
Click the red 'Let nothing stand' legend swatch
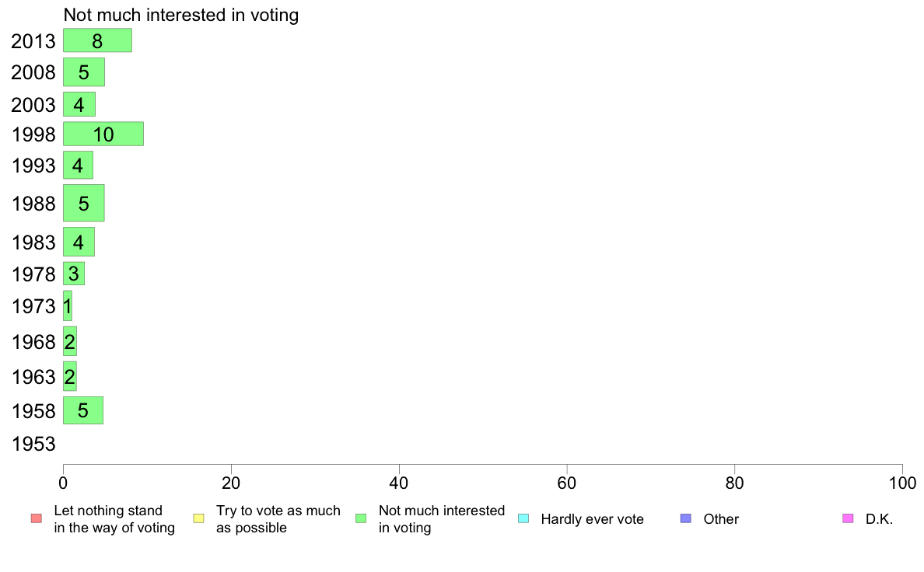tap(37, 518)
